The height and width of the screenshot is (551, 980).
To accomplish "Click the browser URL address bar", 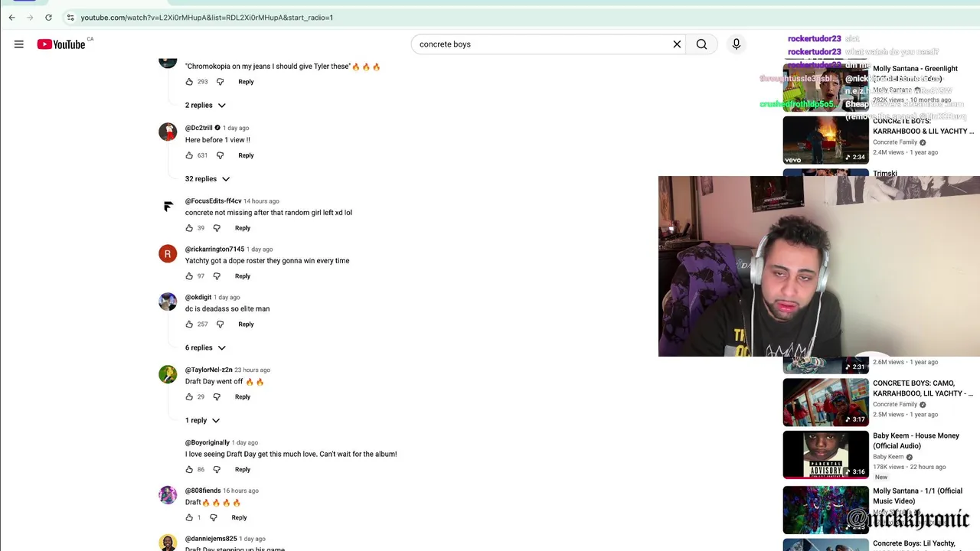I will [x=207, y=18].
